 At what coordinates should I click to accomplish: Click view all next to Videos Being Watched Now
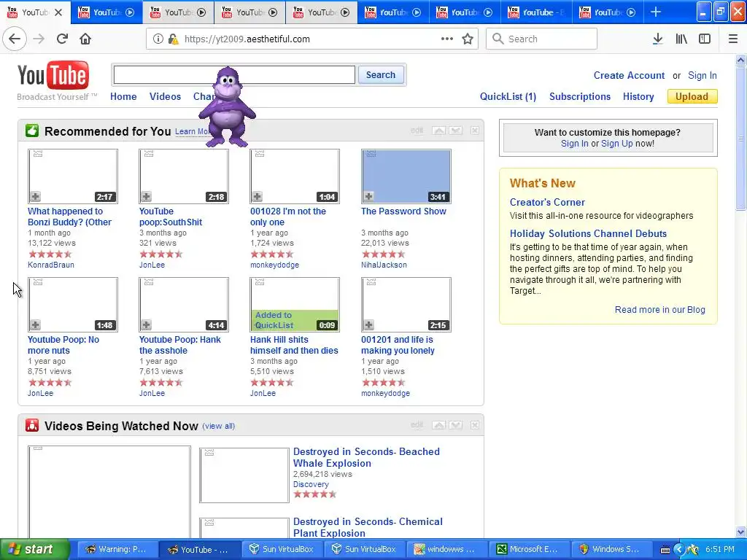[x=219, y=426]
